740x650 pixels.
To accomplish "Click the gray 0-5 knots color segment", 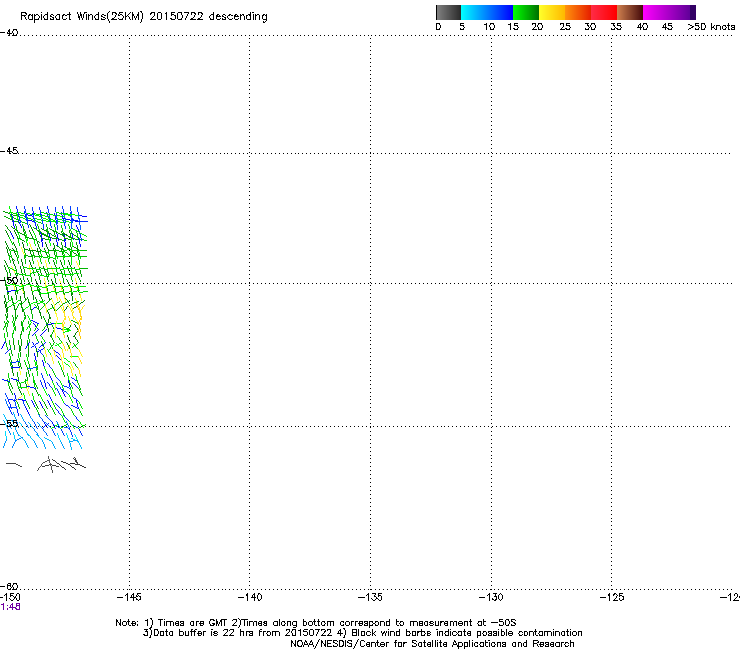I will 448,12.
